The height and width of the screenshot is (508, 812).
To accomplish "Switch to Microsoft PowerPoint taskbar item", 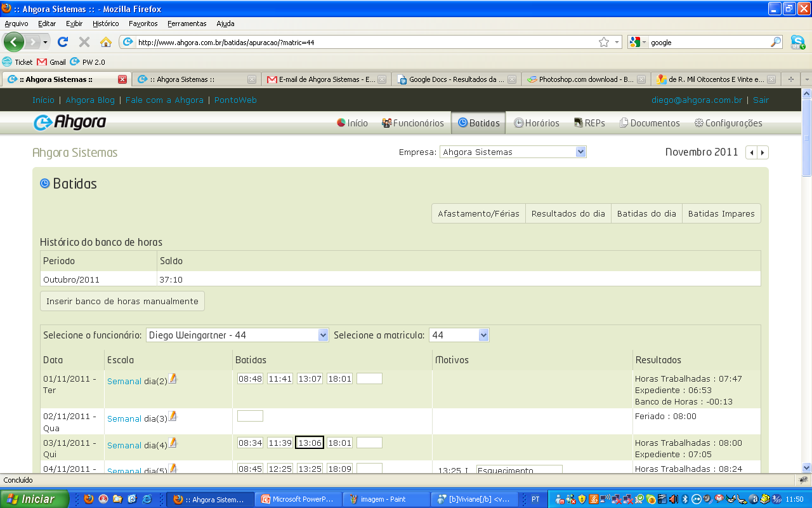I will pos(298,499).
